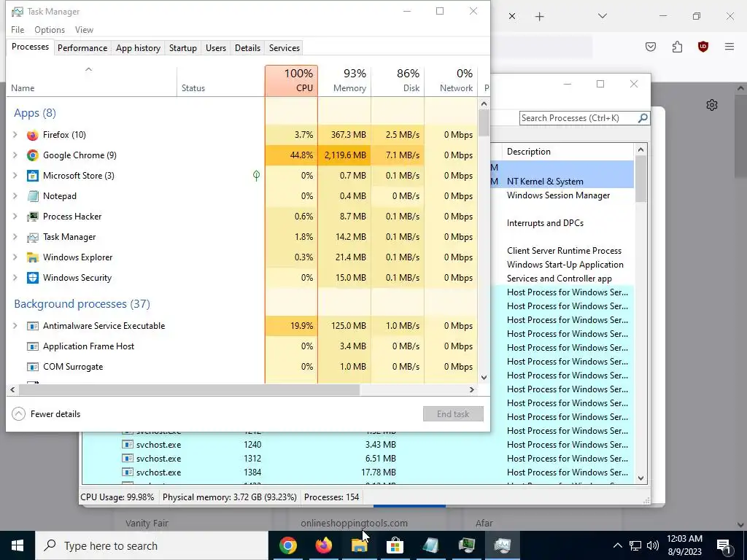
Task: Open Microsoft Store from the taskbar
Action: click(x=395, y=545)
